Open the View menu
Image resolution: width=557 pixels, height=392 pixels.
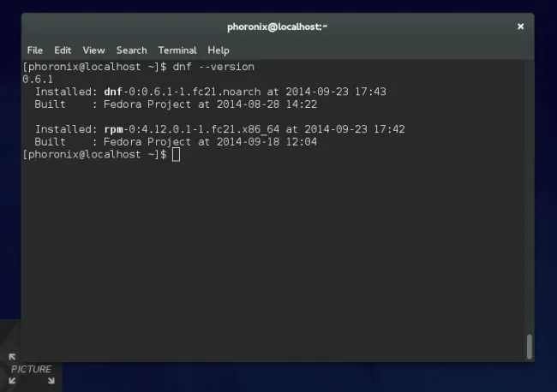pyautogui.click(x=93, y=50)
